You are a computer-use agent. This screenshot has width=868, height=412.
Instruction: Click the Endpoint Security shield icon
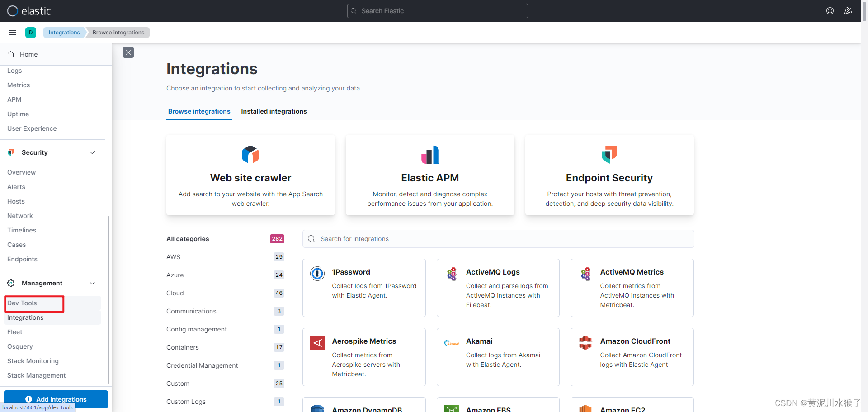coord(609,155)
